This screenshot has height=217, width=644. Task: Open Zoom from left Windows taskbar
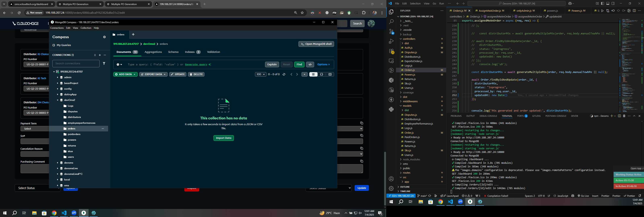pyautogui.click(x=74, y=213)
